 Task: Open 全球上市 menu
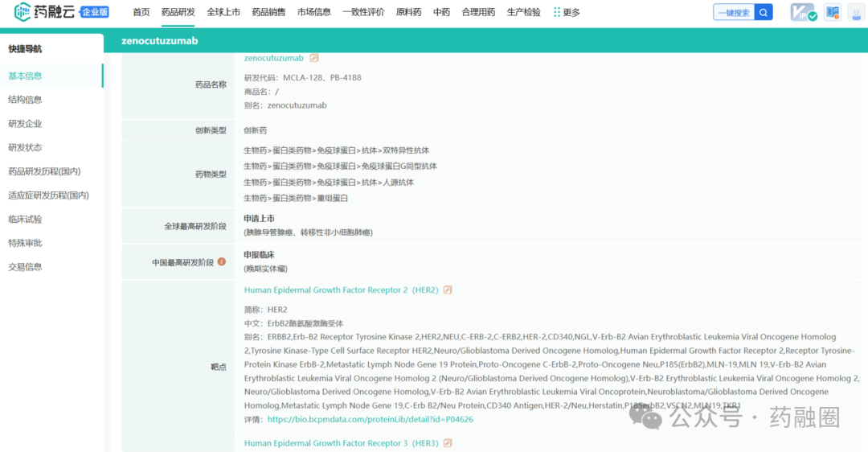click(223, 12)
